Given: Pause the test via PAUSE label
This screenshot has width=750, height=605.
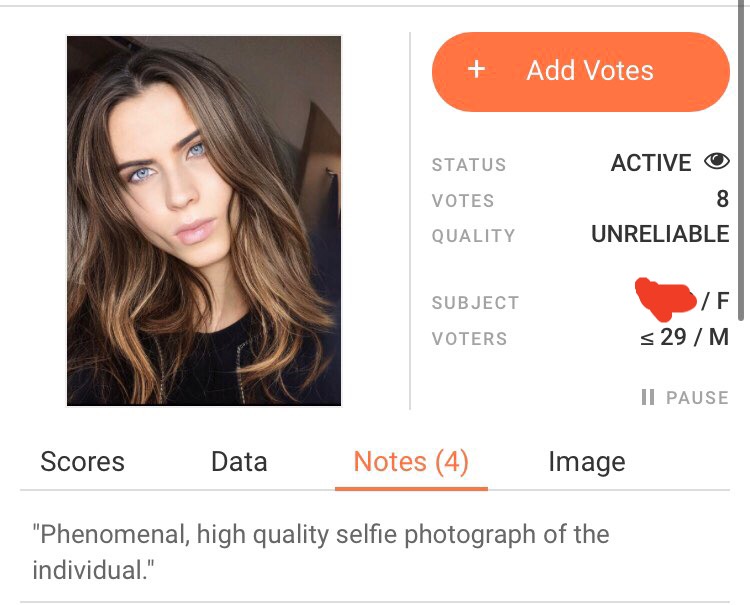Looking at the screenshot, I should click(697, 397).
